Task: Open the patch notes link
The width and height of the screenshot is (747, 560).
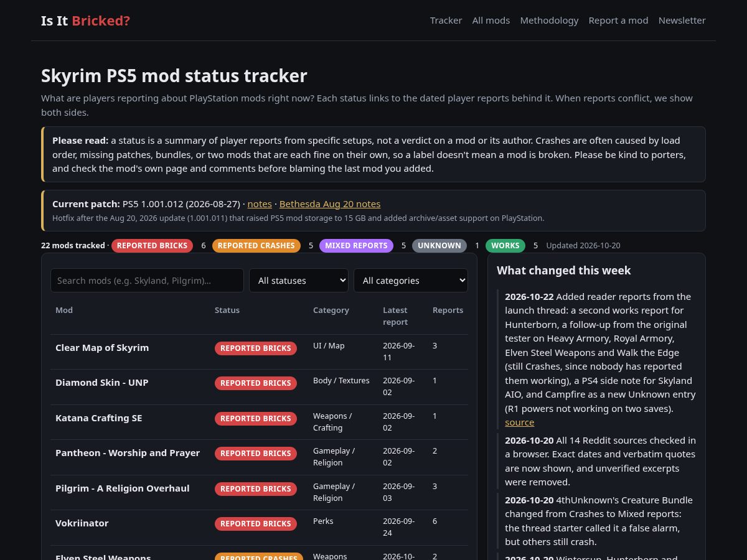Action: [x=260, y=204]
